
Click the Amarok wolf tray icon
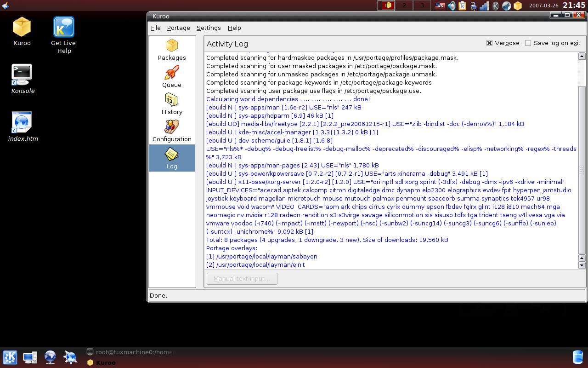pos(506,6)
